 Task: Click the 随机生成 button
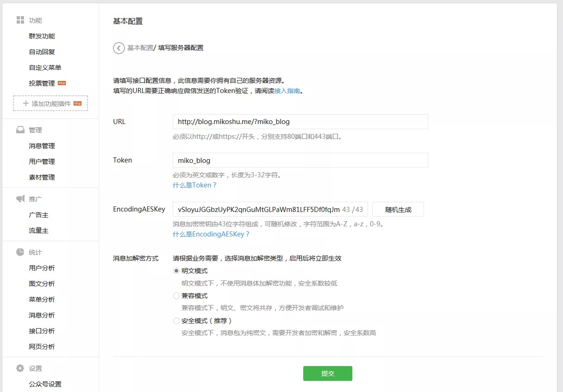coord(398,209)
